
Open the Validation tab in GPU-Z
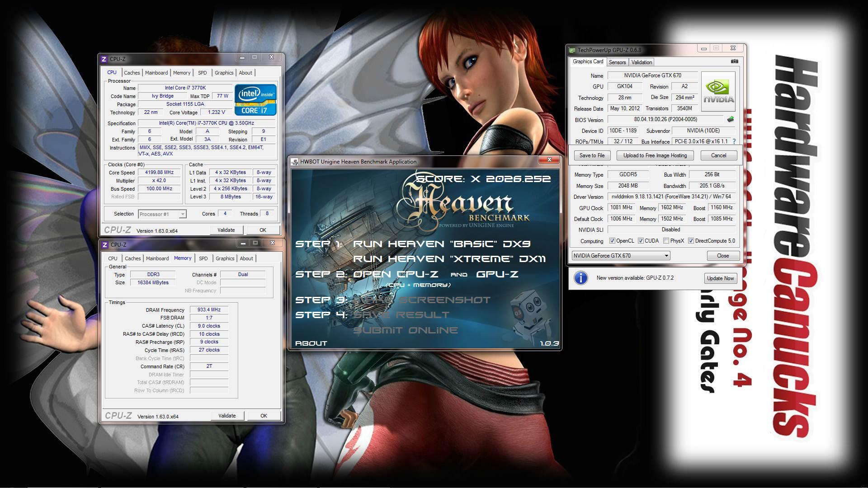click(x=642, y=62)
